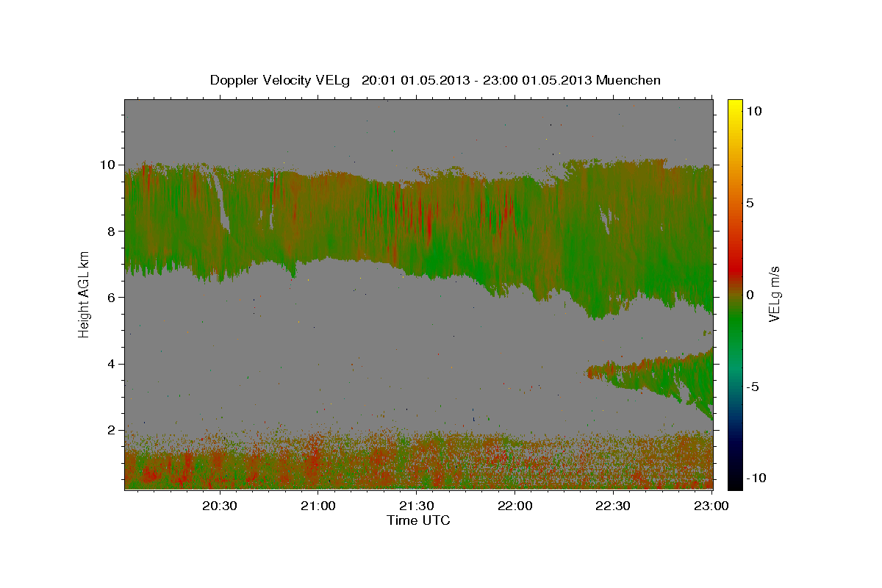Click the 22:30 time tick label
The height and width of the screenshot is (588, 882).
tap(612, 506)
